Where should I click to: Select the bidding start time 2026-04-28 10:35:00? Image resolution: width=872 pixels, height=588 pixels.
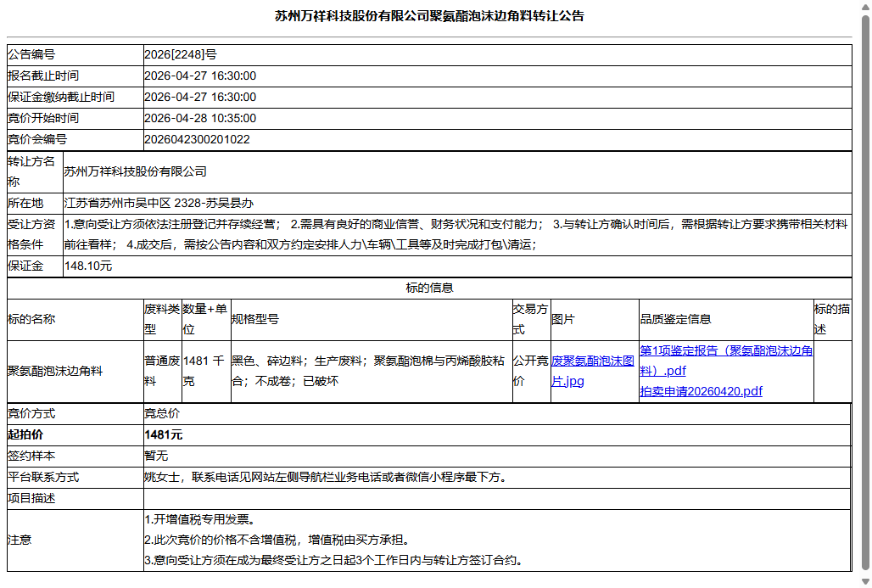pos(200,118)
